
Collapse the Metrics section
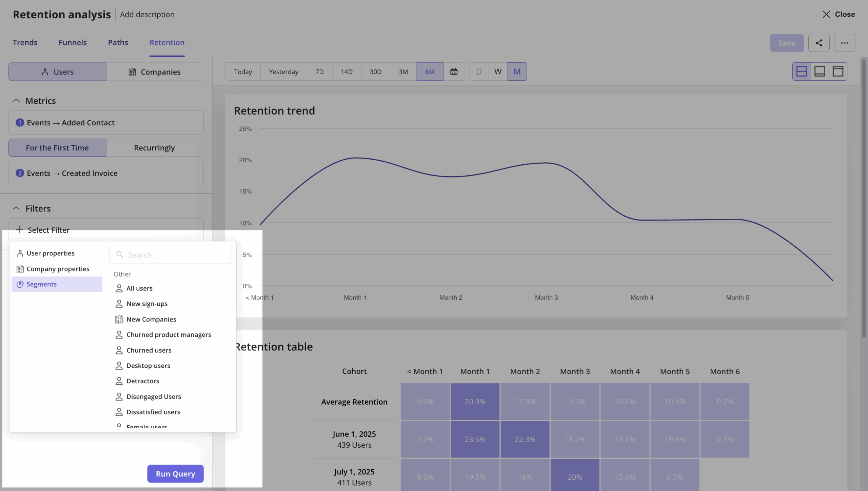coord(16,100)
